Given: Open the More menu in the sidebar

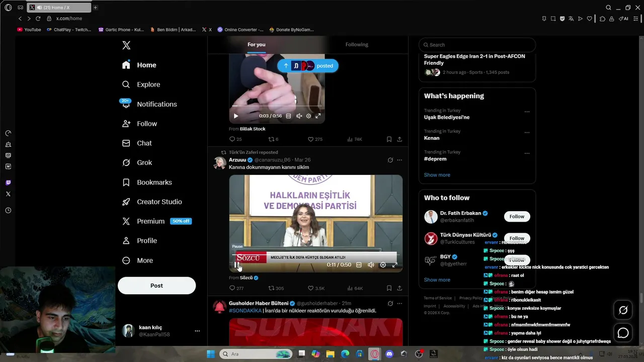Looking at the screenshot, I should tap(138, 260).
